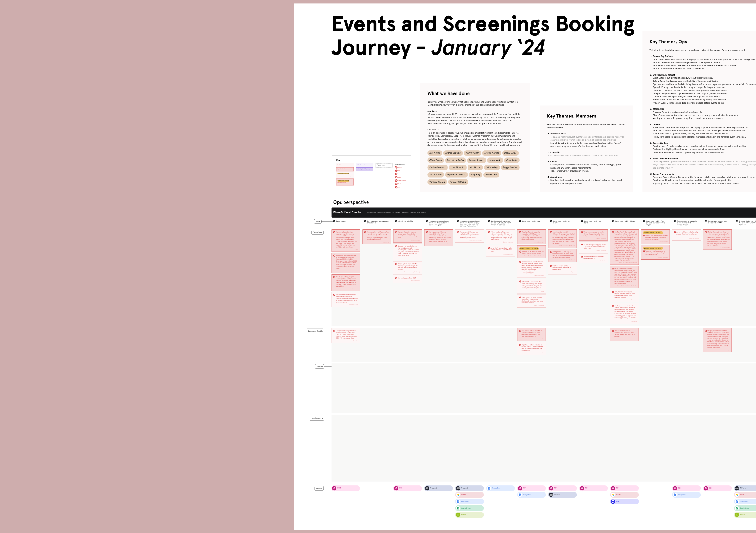The height and width of the screenshot is (533, 756).
Task: Select the Tom Russell name chip
Action: (491, 174)
